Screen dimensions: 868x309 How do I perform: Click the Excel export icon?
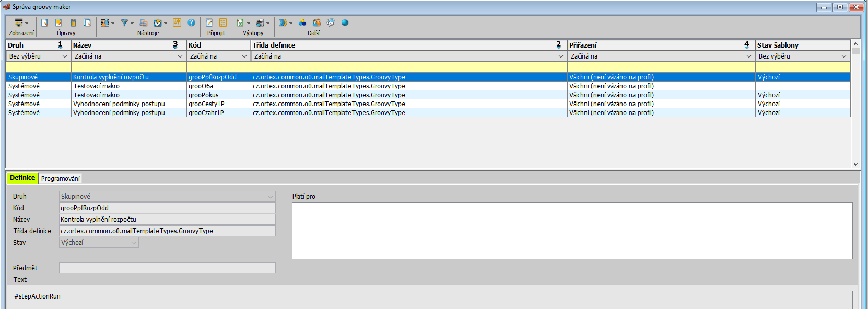(240, 22)
